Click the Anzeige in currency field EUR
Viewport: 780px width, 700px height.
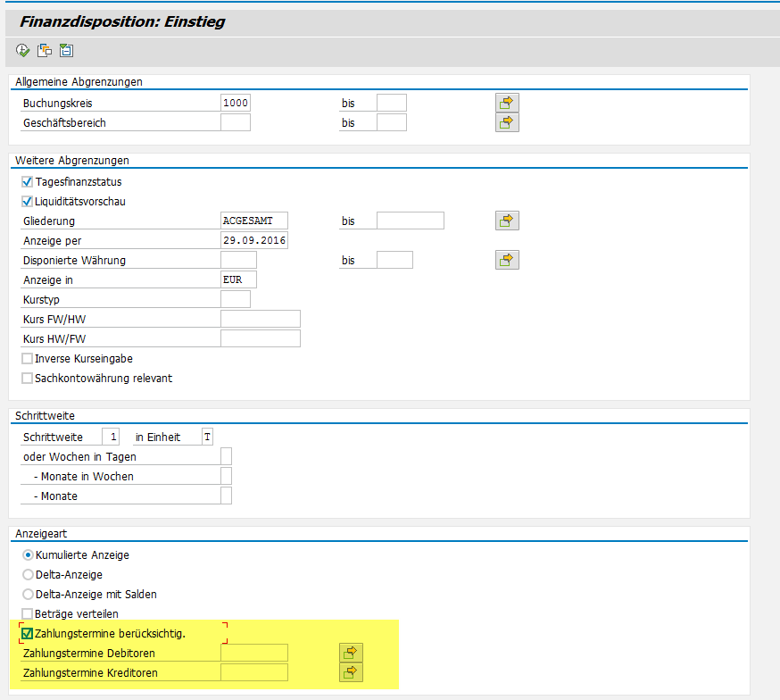click(x=237, y=280)
